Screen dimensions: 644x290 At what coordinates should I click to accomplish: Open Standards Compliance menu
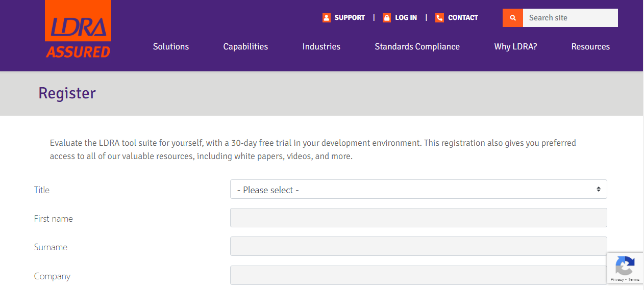pyautogui.click(x=417, y=46)
